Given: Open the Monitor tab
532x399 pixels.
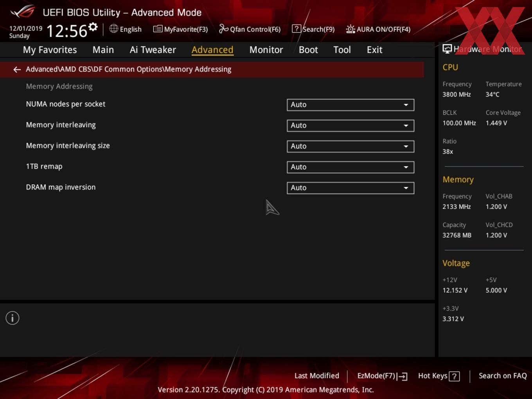Looking at the screenshot, I should pyautogui.click(x=266, y=50).
